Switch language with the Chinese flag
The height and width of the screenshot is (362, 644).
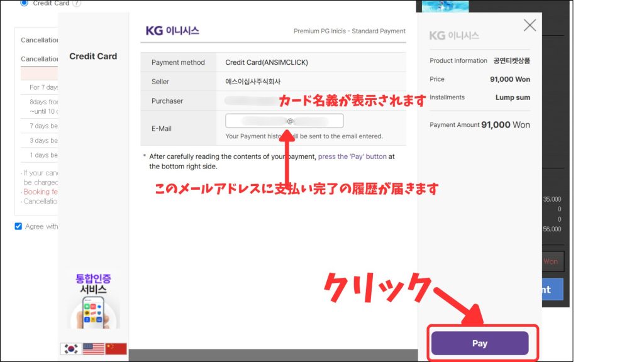click(116, 349)
